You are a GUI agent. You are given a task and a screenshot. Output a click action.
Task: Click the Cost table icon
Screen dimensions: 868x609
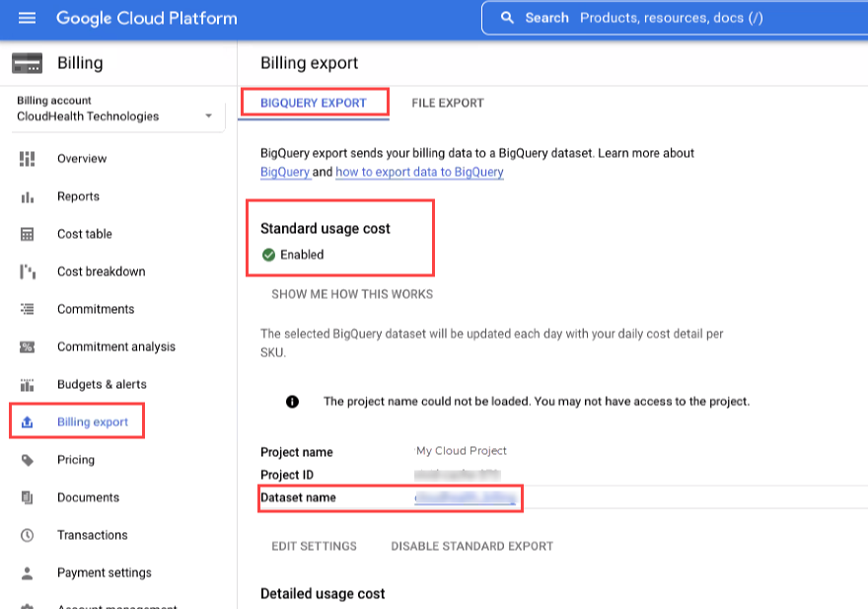coord(28,234)
